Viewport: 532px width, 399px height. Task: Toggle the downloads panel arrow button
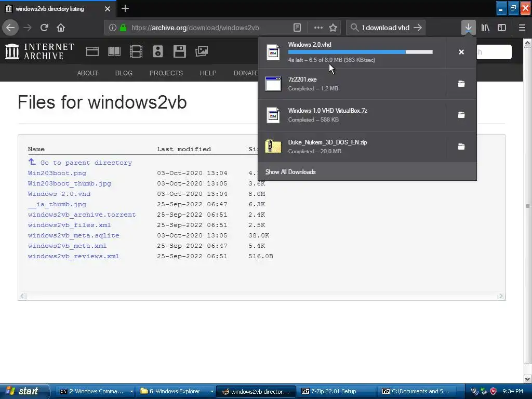[468, 28]
